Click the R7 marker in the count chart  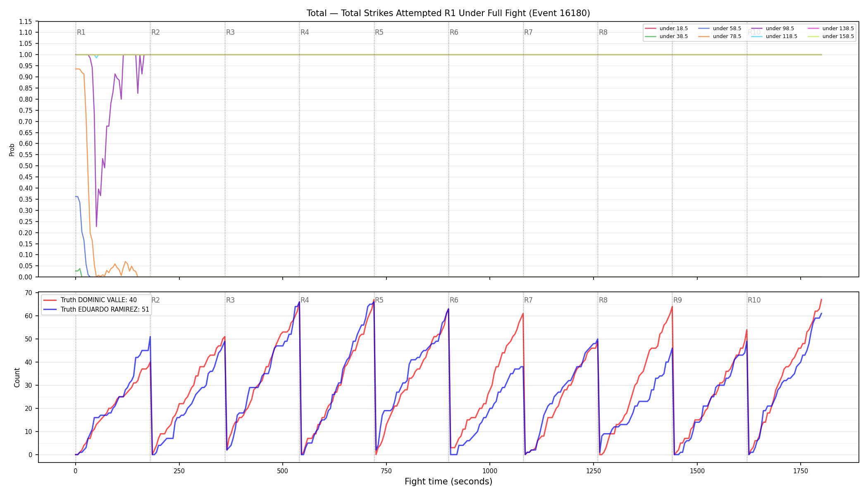pyautogui.click(x=528, y=300)
